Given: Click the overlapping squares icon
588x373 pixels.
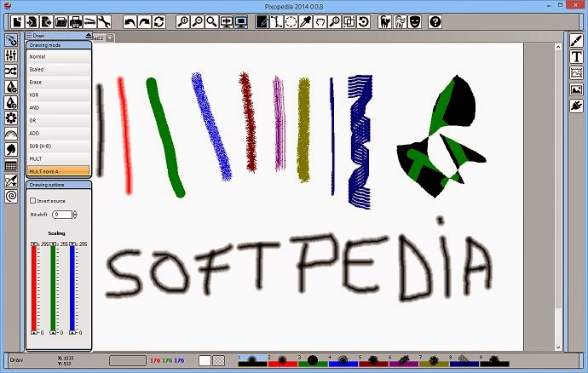Looking at the screenshot, I should (x=349, y=22).
